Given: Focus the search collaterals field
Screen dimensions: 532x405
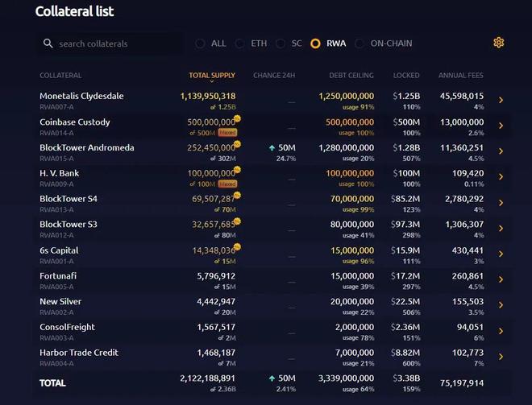Looking at the screenshot, I should click(110, 43).
